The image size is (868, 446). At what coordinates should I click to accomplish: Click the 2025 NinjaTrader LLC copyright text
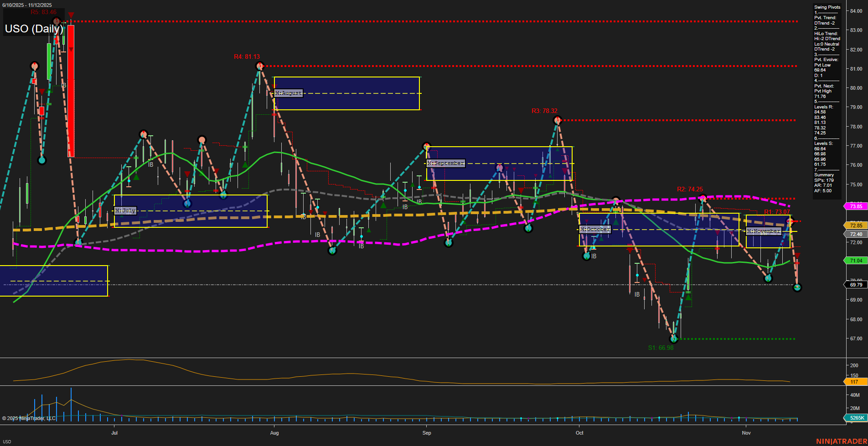coord(29,418)
